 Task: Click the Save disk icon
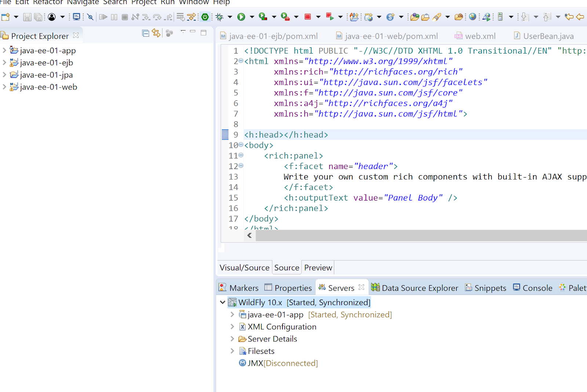click(27, 17)
